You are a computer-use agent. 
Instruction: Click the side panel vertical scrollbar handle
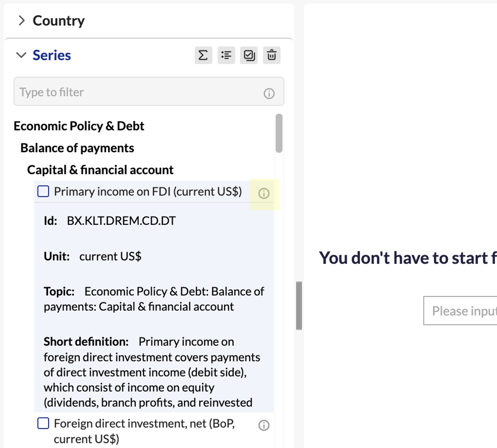click(299, 305)
